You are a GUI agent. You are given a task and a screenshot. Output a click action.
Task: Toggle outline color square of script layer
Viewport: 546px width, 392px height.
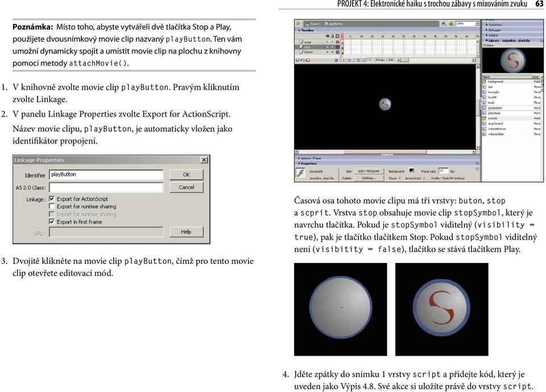pos(337,42)
